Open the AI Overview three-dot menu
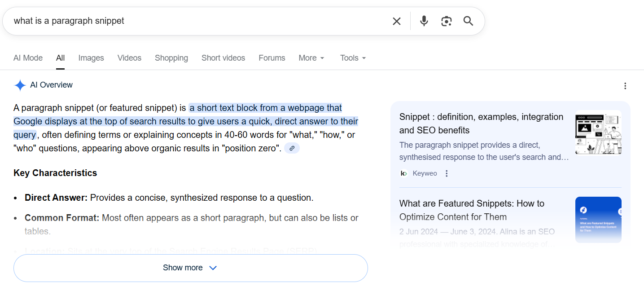The width and height of the screenshot is (644, 291). coord(625,85)
